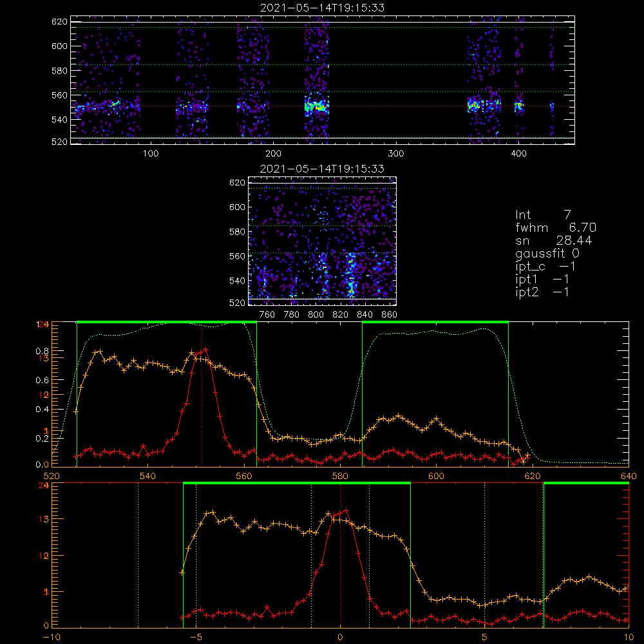
Task: Click x-axis label 860 on middle image
Action: click(x=389, y=315)
